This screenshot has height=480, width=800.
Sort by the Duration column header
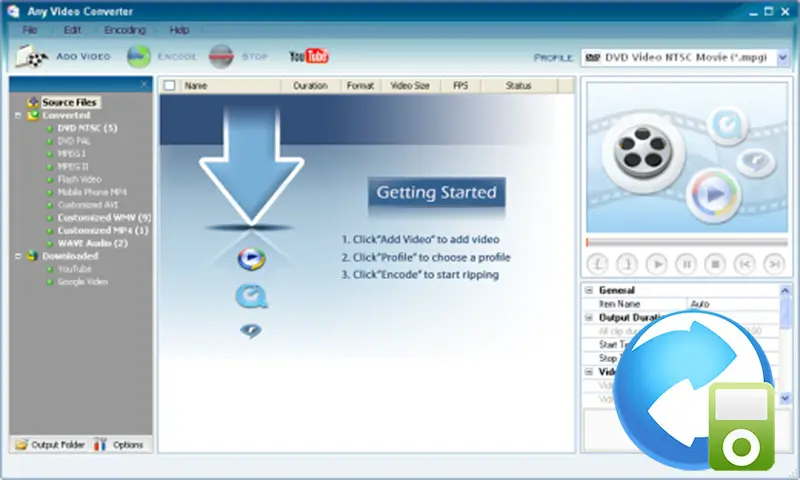[x=310, y=86]
